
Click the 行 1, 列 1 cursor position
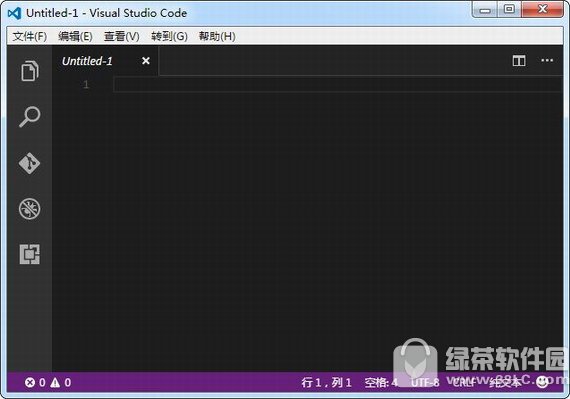tap(326, 382)
